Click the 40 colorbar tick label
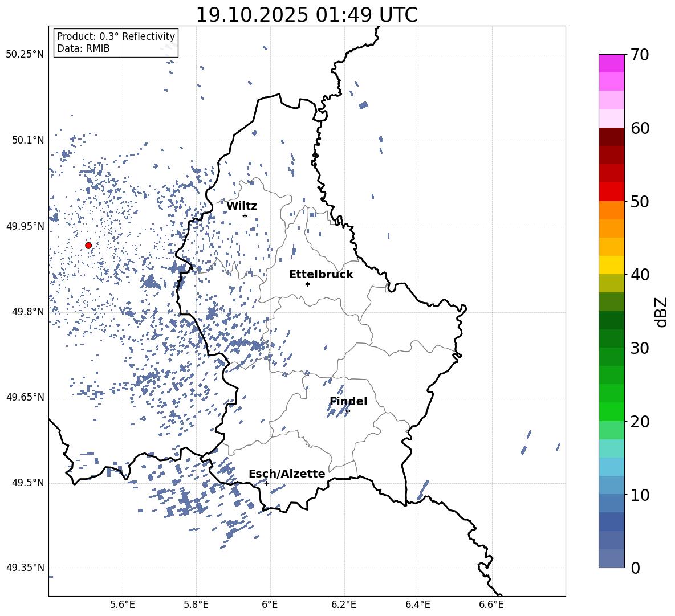675x616 pixels. tap(640, 275)
